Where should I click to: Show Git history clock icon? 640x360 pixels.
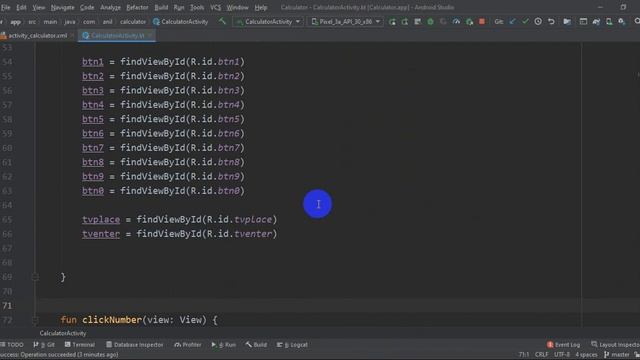click(538, 22)
